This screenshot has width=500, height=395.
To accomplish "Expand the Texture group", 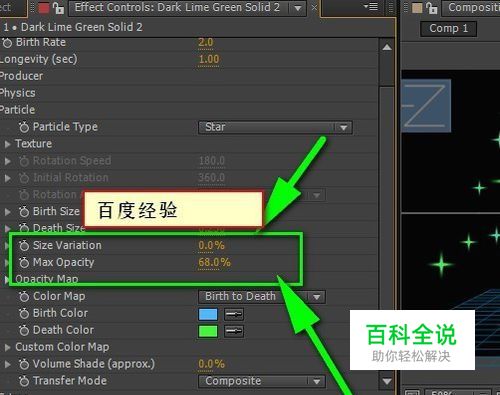I will (7, 144).
